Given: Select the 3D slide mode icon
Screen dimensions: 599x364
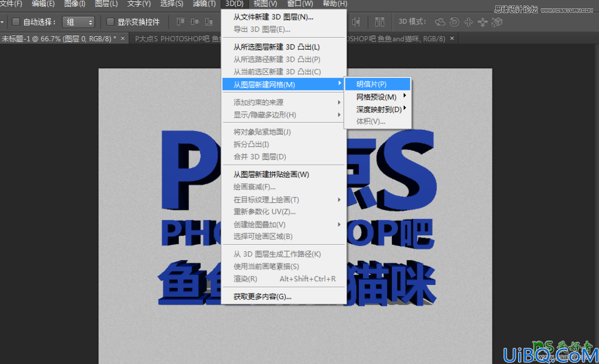Looking at the screenshot, I should coord(482,22).
